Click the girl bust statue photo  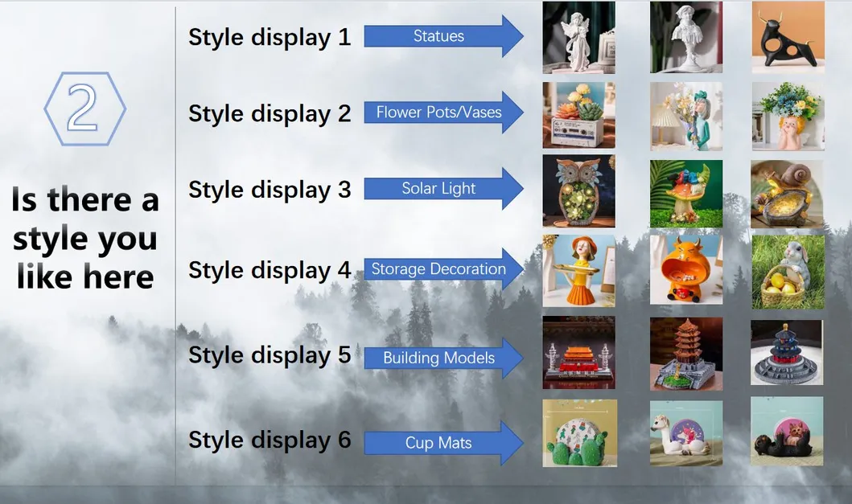click(x=686, y=36)
